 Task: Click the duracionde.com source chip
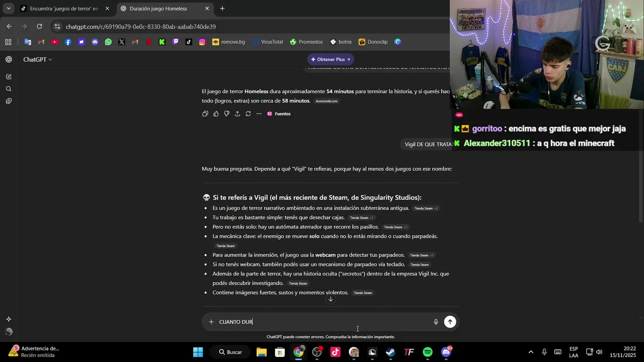(x=327, y=101)
